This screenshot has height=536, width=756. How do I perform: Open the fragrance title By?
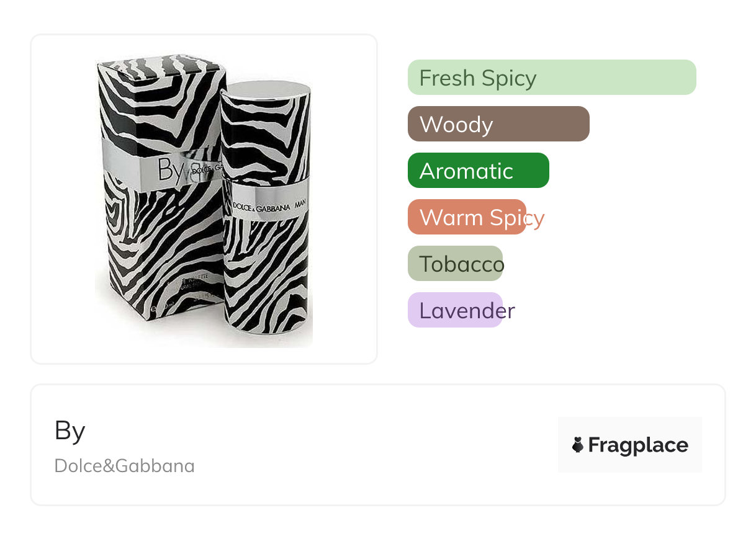click(70, 430)
